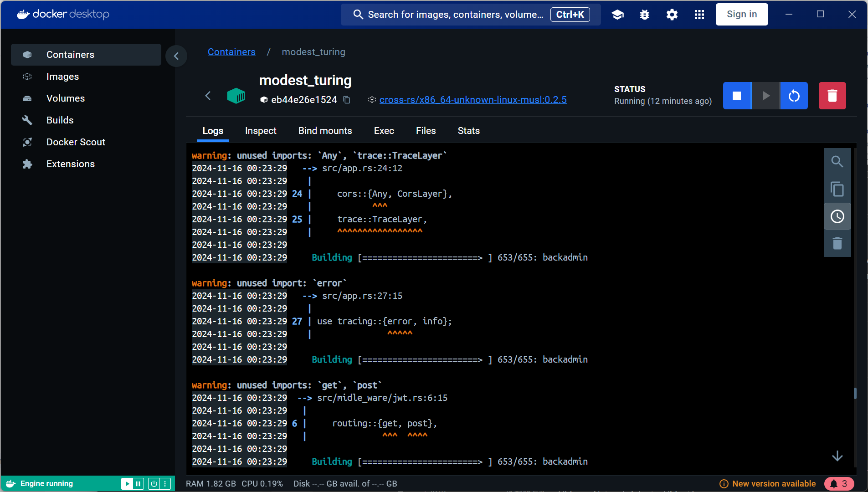Switch to the Files tab

(426, 131)
